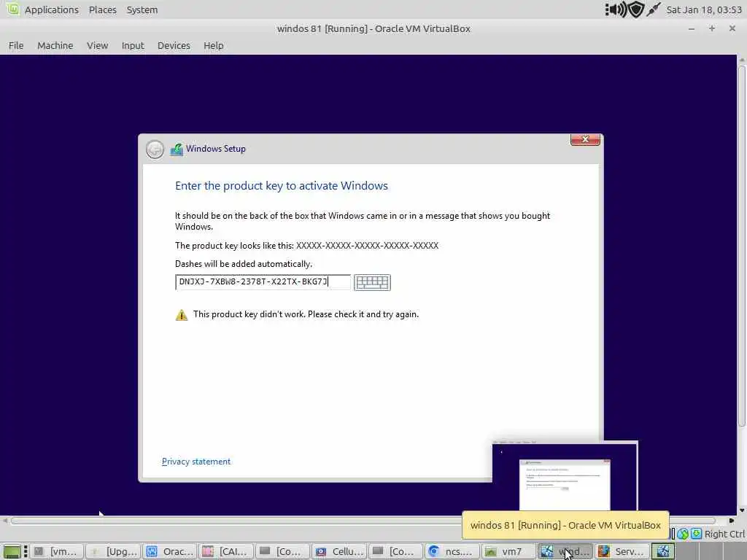Click the yellow warning icon

(182, 315)
